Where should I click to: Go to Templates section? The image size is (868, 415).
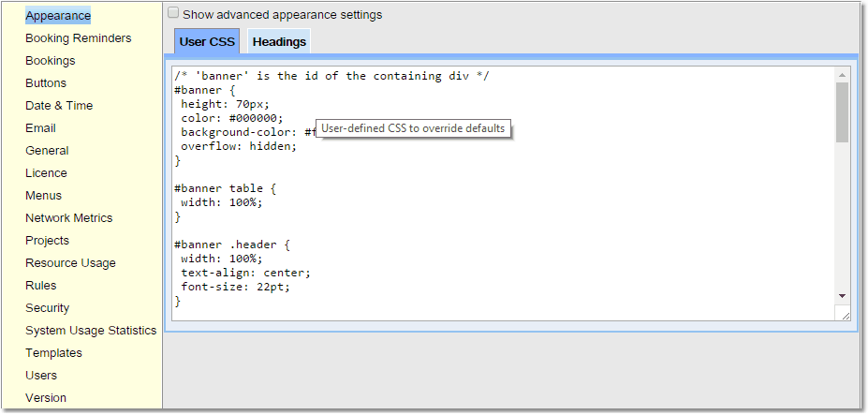coord(53,353)
